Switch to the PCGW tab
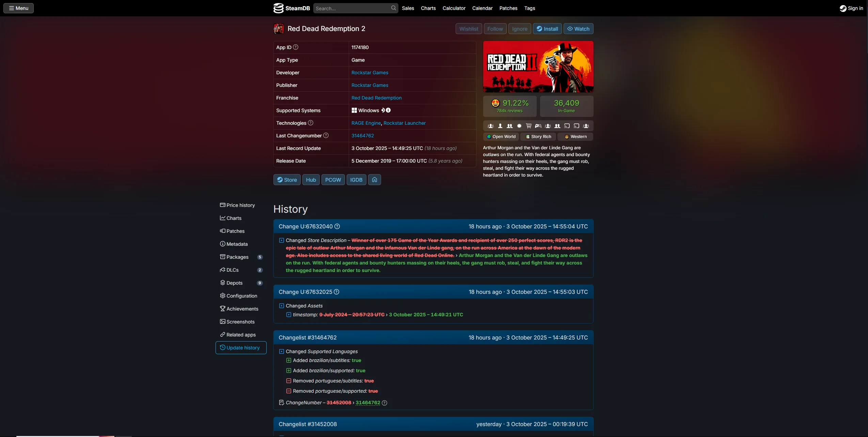Screen dimensions: 868x437 [333, 180]
